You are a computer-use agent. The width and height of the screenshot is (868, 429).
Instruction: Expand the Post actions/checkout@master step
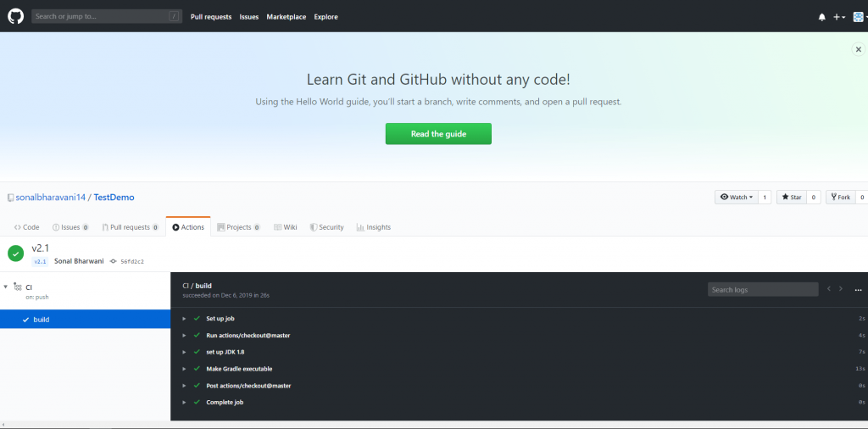coord(184,385)
